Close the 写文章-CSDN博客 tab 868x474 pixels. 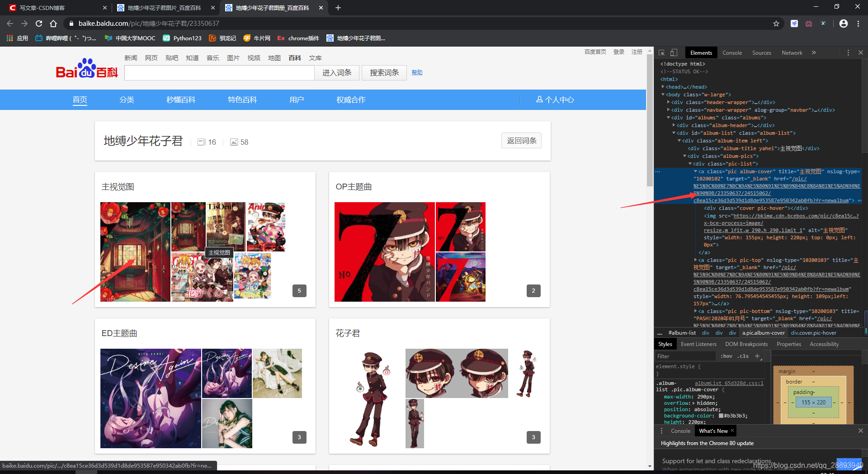(105, 8)
